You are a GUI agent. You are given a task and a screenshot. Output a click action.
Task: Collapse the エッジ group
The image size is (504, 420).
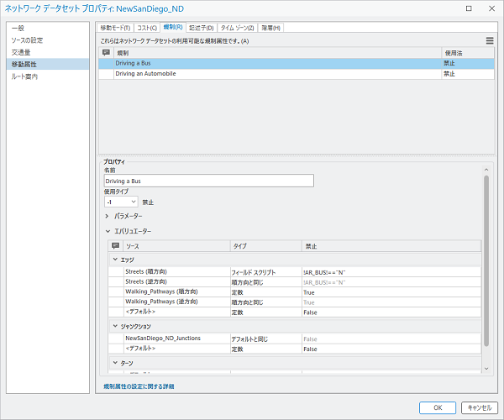(x=115, y=260)
